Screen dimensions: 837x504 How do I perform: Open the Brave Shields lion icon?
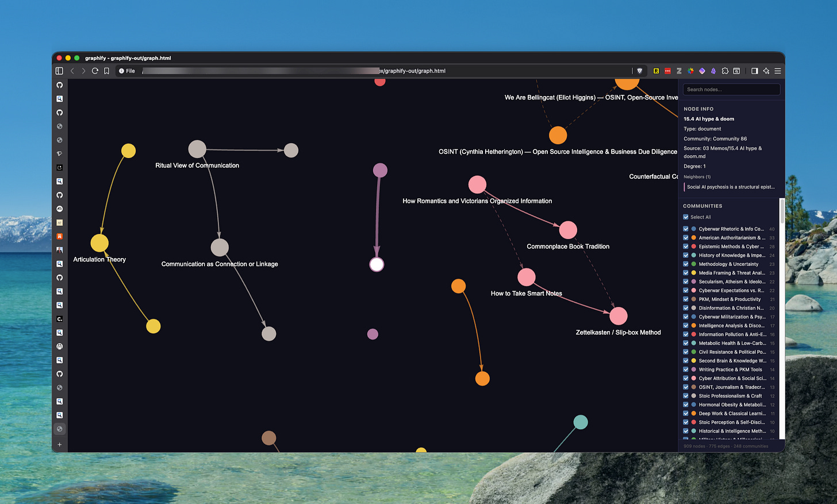click(x=639, y=71)
